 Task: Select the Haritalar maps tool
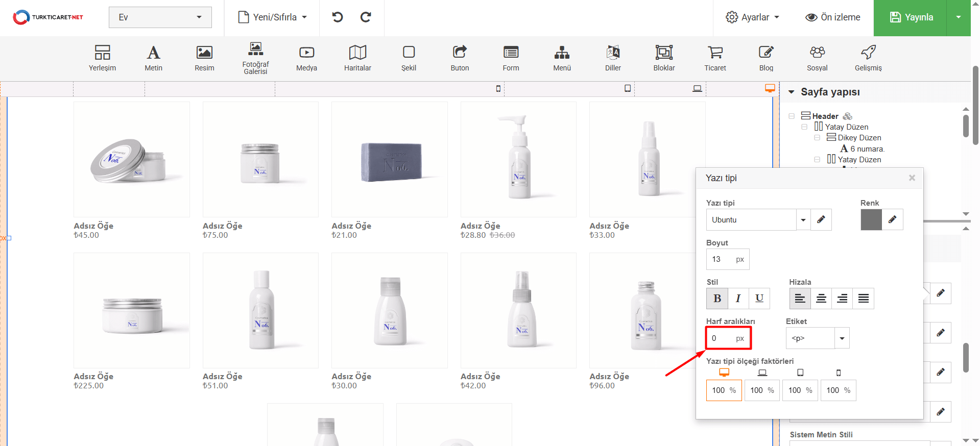click(x=357, y=58)
